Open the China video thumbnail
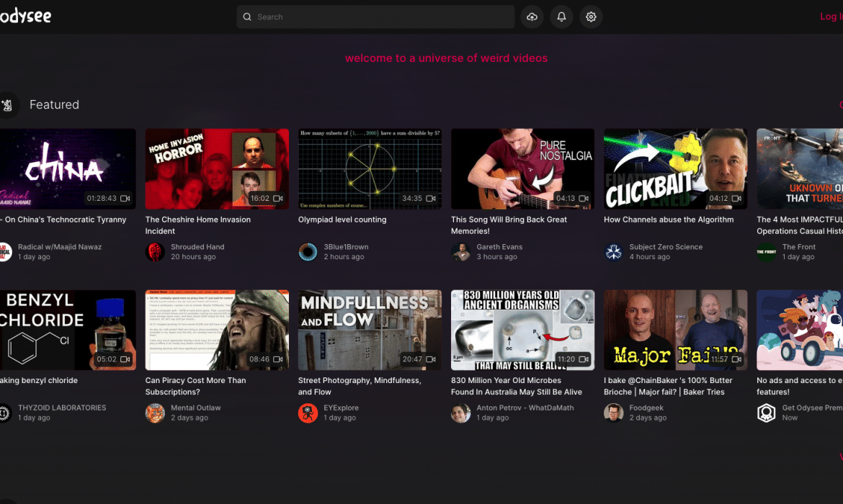Image resolution: width=843 pixels, height=504 pixels. coord(67,168)
